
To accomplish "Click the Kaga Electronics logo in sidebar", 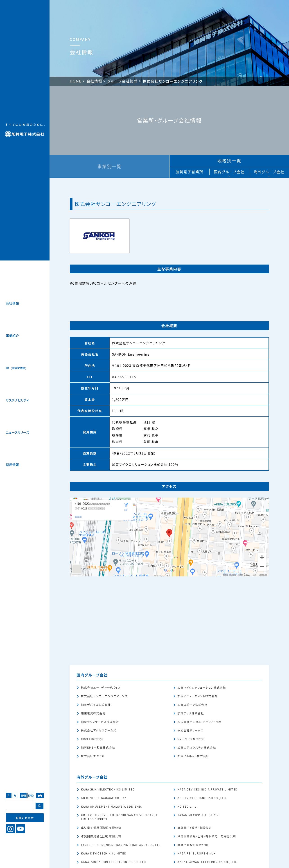I will [25, 134].
